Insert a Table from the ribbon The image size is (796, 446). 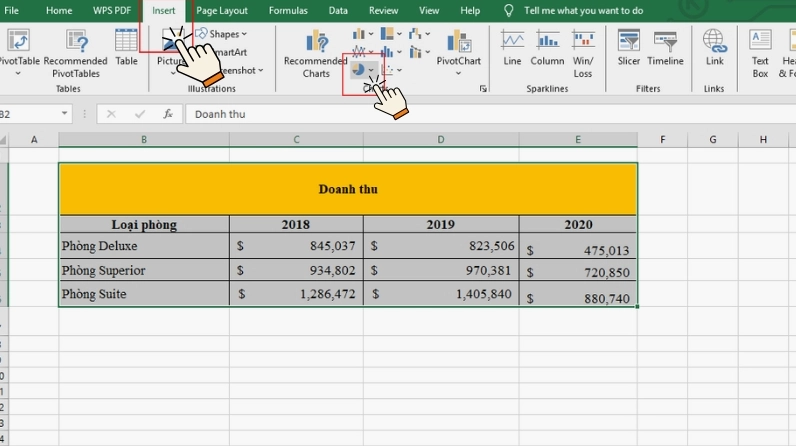tap(126, 48)
